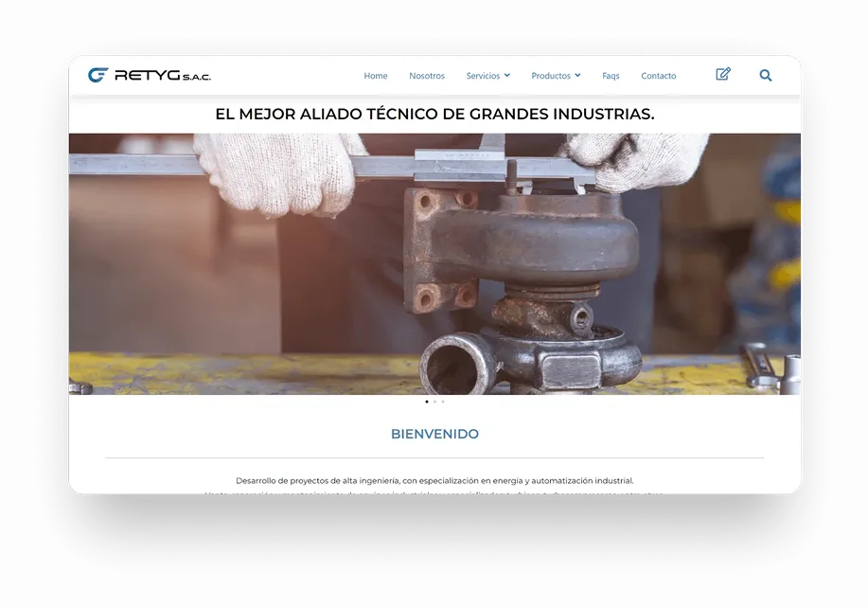Select the first slider dot
This screenshot has width=868, height=610.
(x=427, y=402)
